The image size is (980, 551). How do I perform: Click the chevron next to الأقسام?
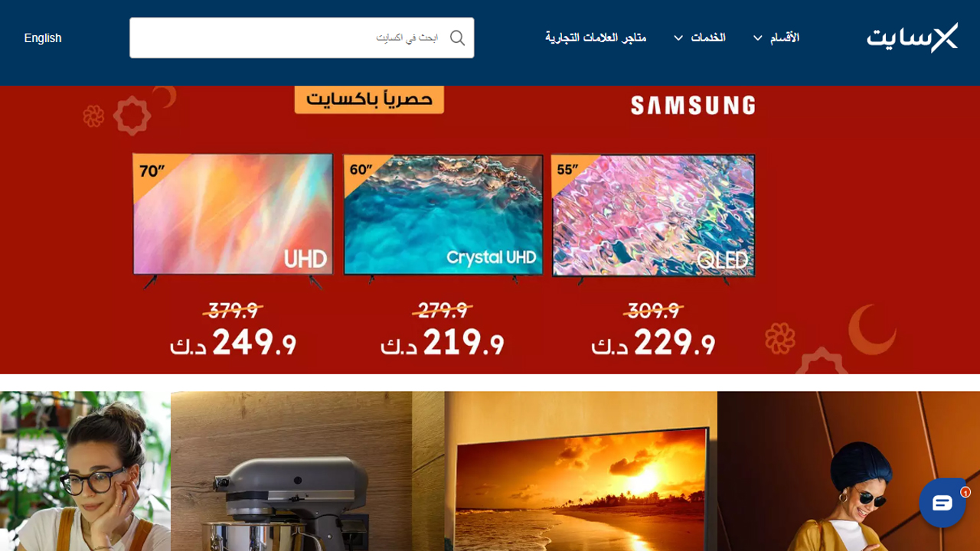[x=758, y=38]
